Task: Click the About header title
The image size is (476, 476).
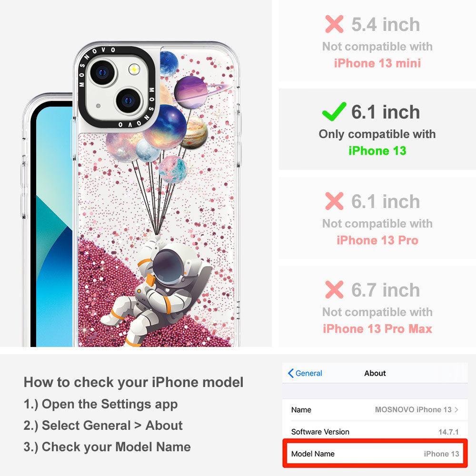Action: click(x=375, y=373)
